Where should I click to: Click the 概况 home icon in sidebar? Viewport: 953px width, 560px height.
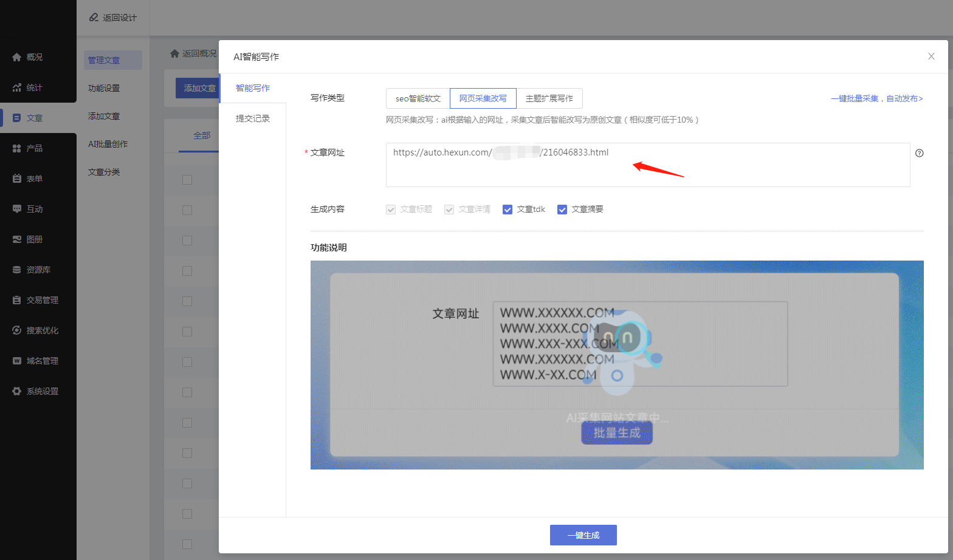pyautogui.click(x=17, y=57)
